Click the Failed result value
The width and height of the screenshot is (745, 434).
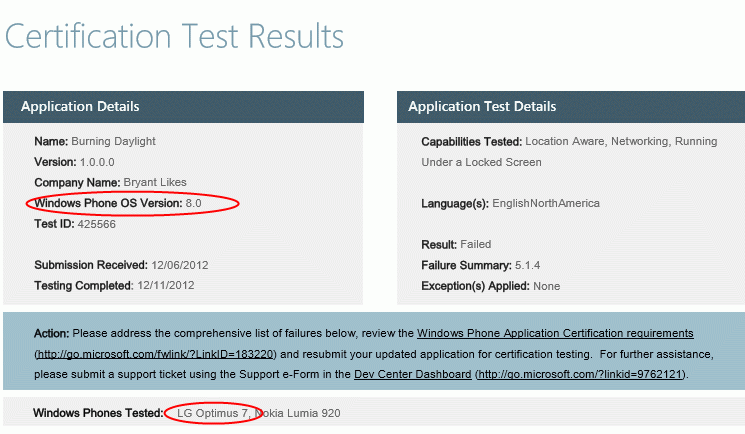click(476, 244)
